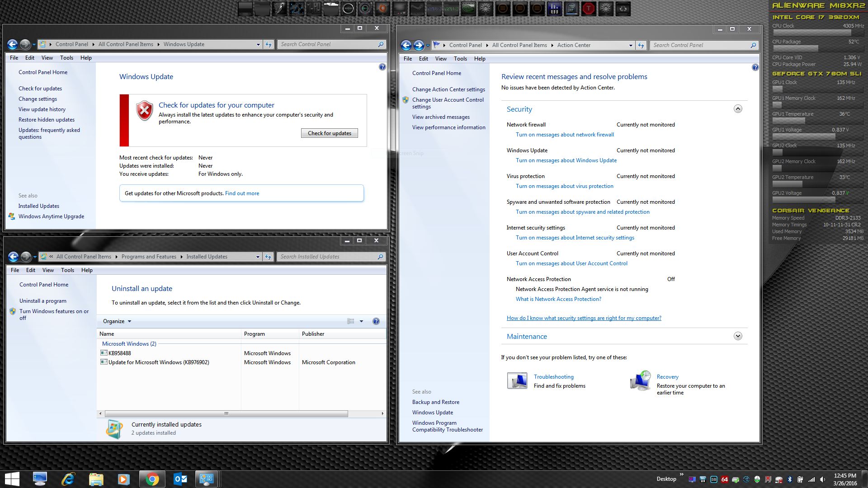This screenshot has height=488, width=868.
Task: Open the view options dropdown arrow
Action: pos(361,321)
